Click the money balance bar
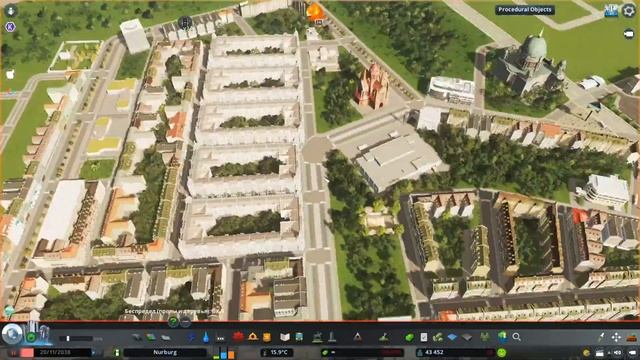The height and width of the screenshot is (360, 640). click(x=362, y=352)
